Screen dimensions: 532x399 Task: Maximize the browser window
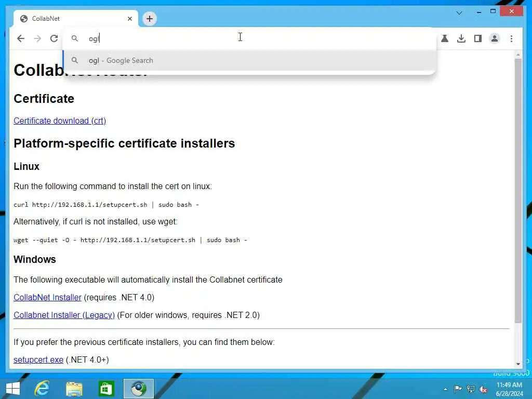pyautogui.click(x=493, y=11)
